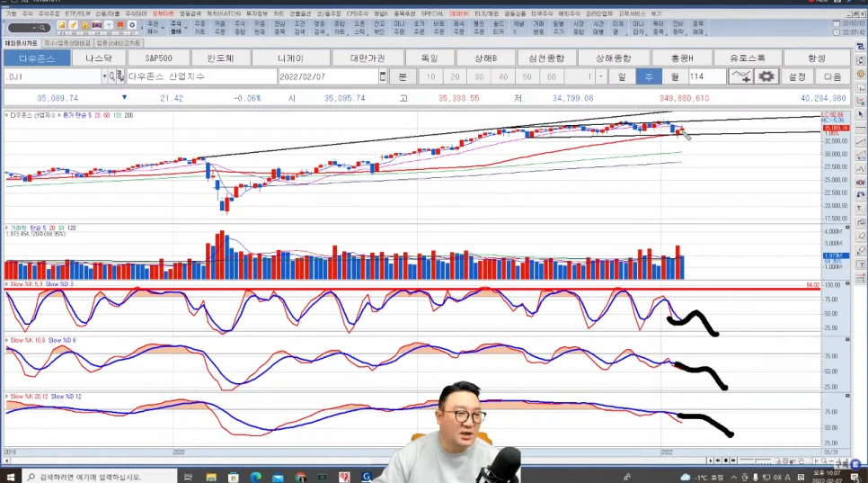Screen dimensions: 868x483
Task: Select the 일 (daily) period toggle
Action: pyautogui.click(x=622, y=76)
